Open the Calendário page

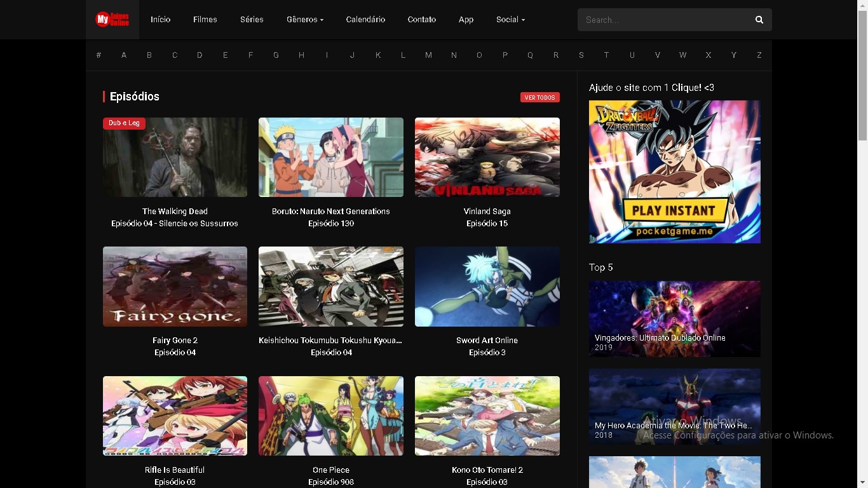point(365,20)
